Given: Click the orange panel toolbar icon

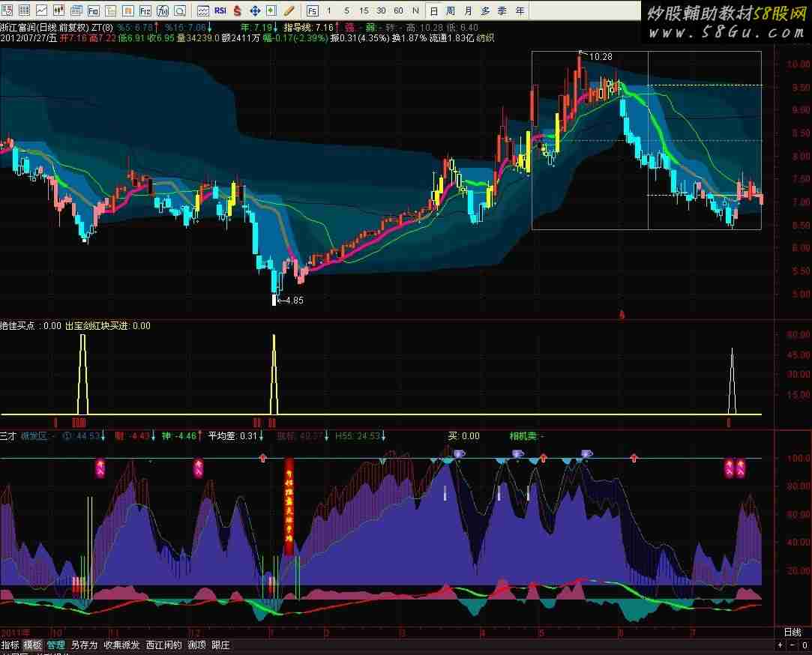Looking at the screenshot, I should 128,10.
